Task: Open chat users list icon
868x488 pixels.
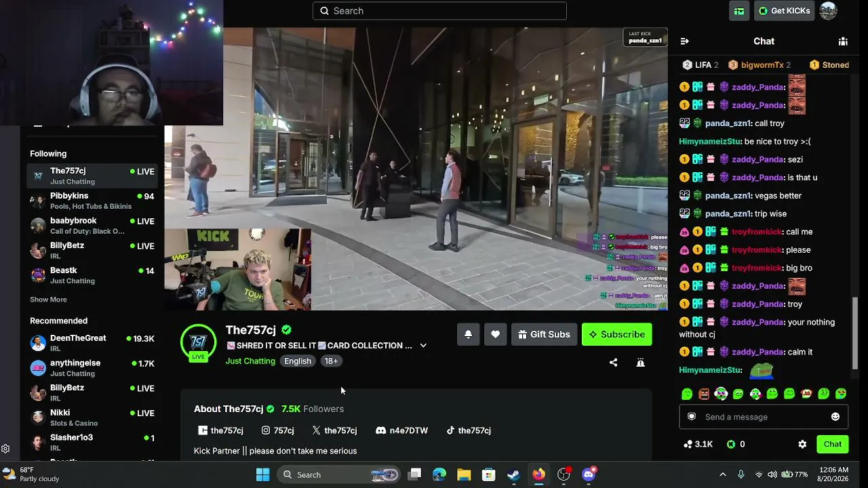Action: pyautogui.click(x=843, y=41)
